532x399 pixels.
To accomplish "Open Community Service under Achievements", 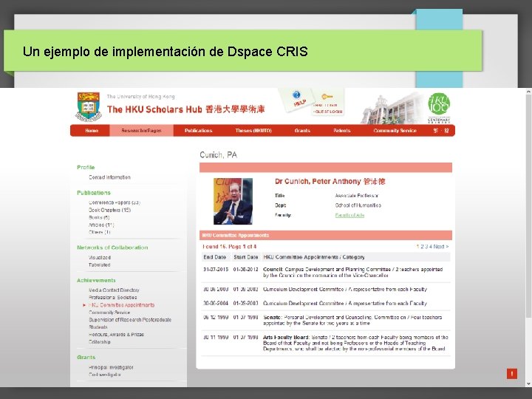I will point(109,313).
